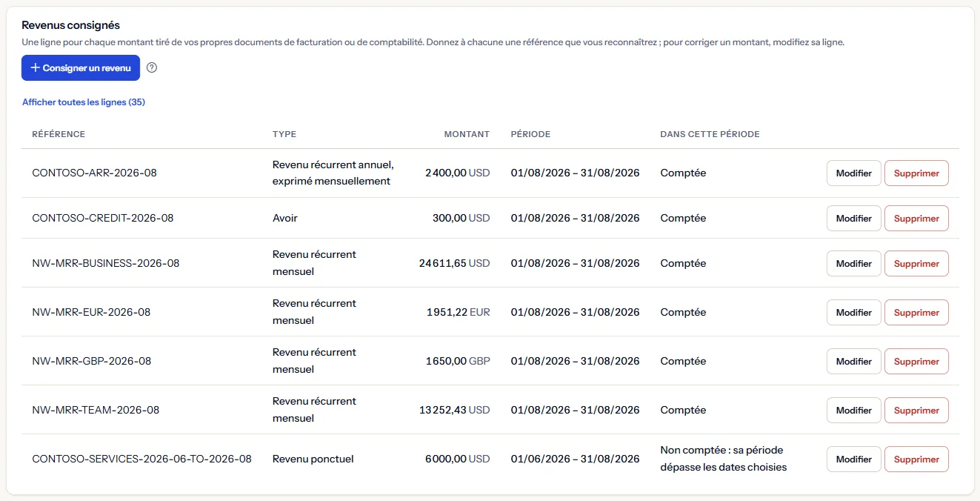Delete the CONTOSO-SERVICES-2026-06-TO-2026-08 row
The height and width of the screenshot is (501, 980).
click(x=916, y=459)
